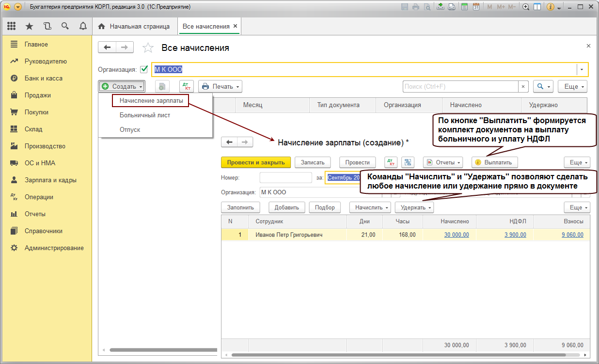
Task: Open the calculator icon in title bar
Action: [x=465, y=7]
